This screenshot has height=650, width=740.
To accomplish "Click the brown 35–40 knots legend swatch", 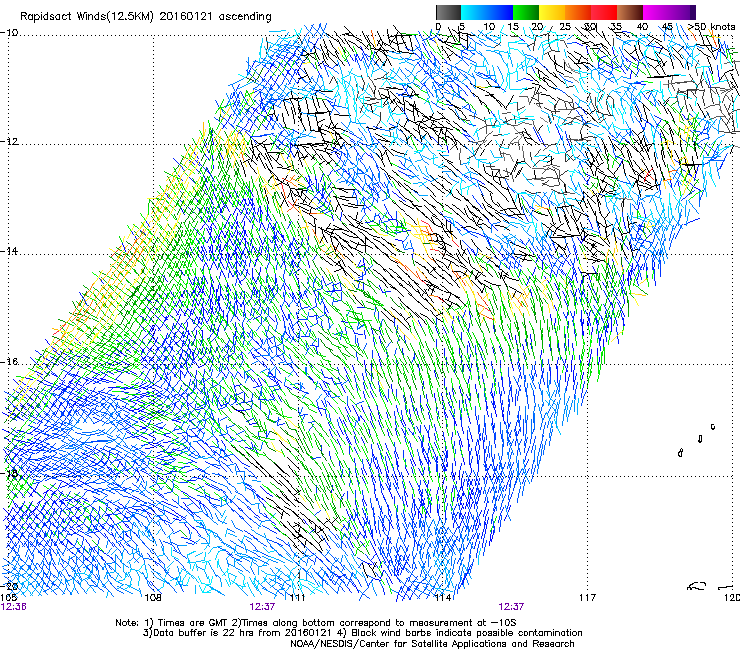I will tap(630, 12).
